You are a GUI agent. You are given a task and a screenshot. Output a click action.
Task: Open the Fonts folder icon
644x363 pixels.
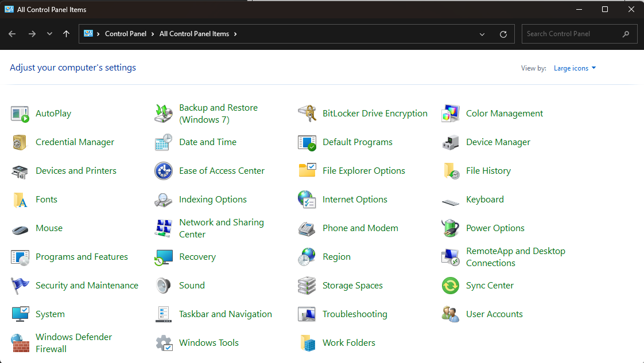point(20,200)
